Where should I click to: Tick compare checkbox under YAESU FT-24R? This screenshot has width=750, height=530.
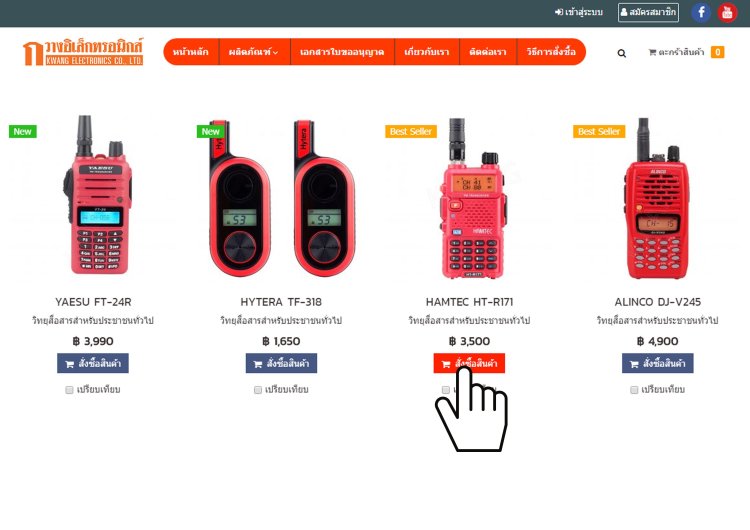click(x=69, y=390)
